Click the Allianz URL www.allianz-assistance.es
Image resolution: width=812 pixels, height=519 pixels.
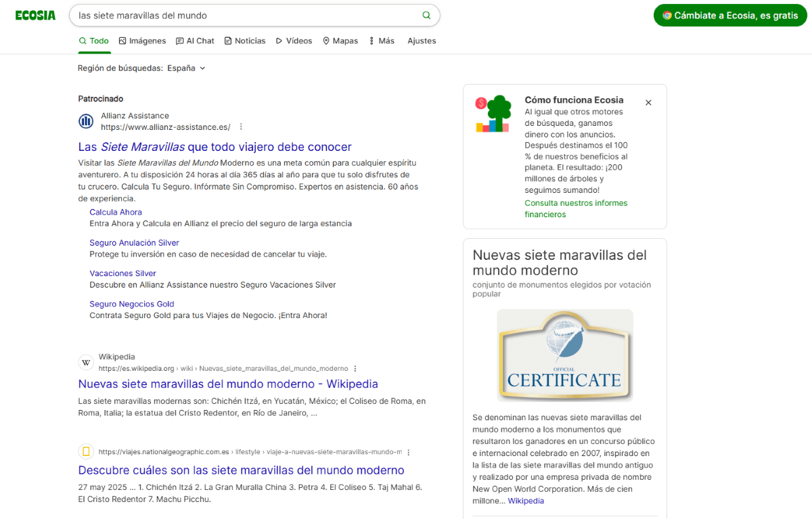(x=166, y=127)
